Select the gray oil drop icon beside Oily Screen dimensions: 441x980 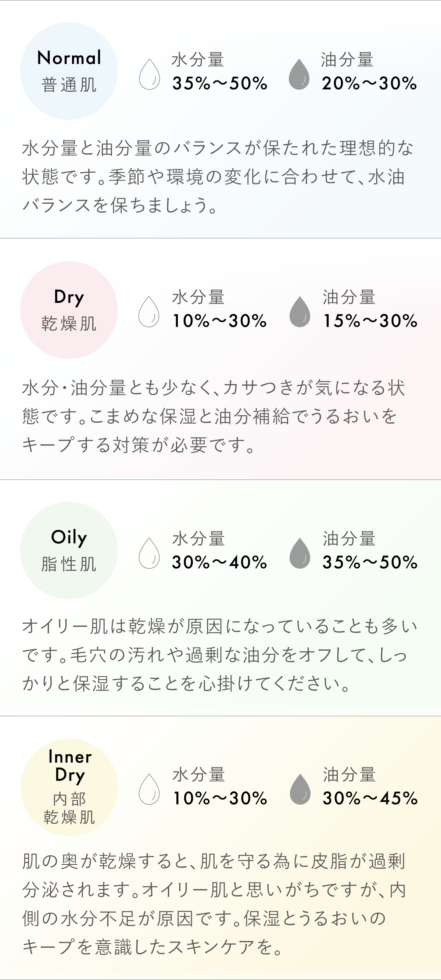pos(300,553)
